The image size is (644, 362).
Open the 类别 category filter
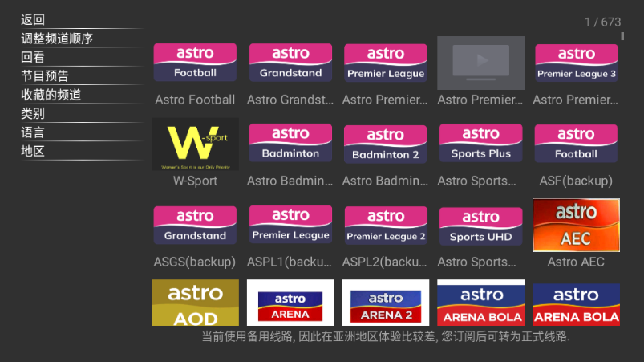pos(33,113)
